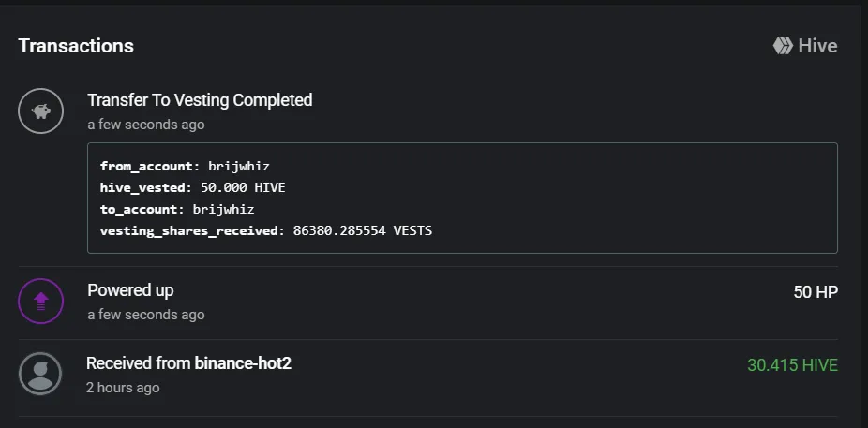Open the Transfer To Vesting Completed entry
Viewport: 868px width, 428px height.
click(200, 100)
